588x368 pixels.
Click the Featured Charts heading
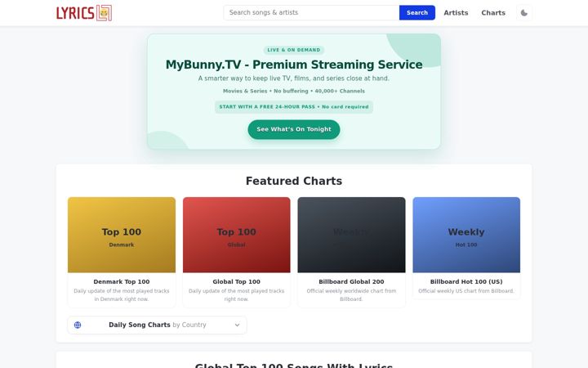click(294, 181)
